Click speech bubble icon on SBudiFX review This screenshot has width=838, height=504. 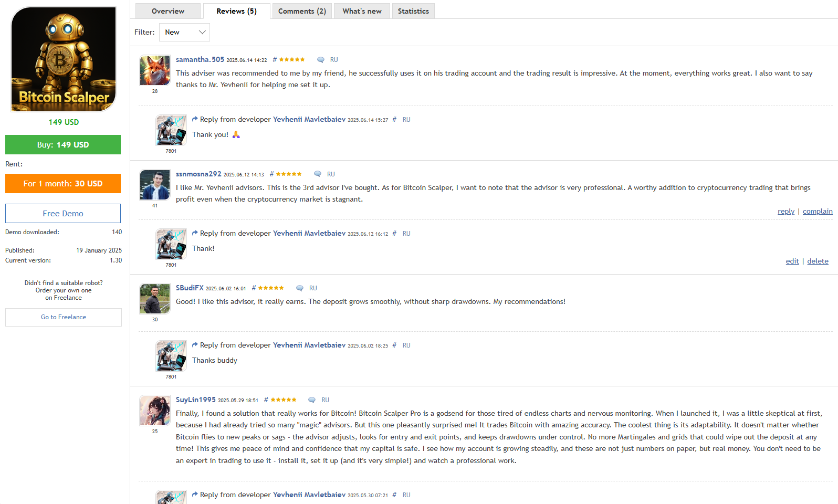(299, 288)
